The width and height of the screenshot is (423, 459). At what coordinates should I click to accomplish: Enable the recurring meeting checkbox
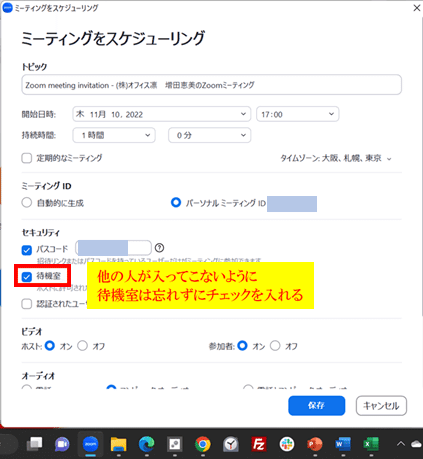(x=27, y=158)
